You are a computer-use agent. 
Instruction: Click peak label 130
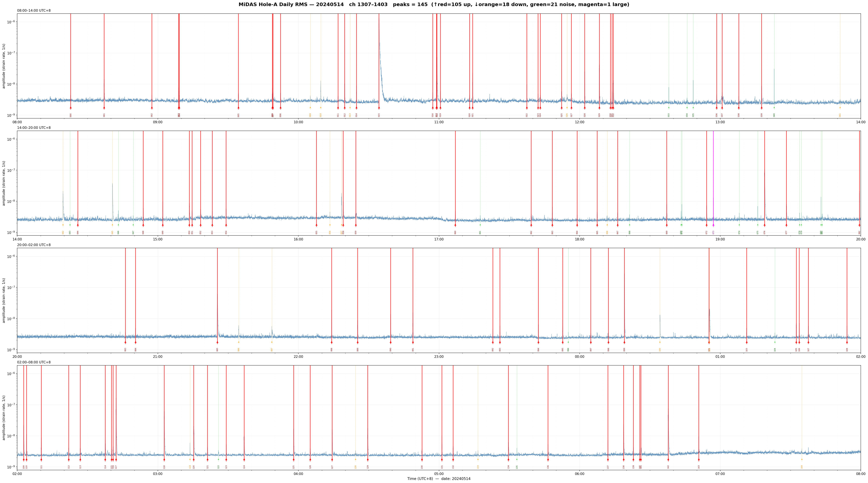tap(422, 467)
